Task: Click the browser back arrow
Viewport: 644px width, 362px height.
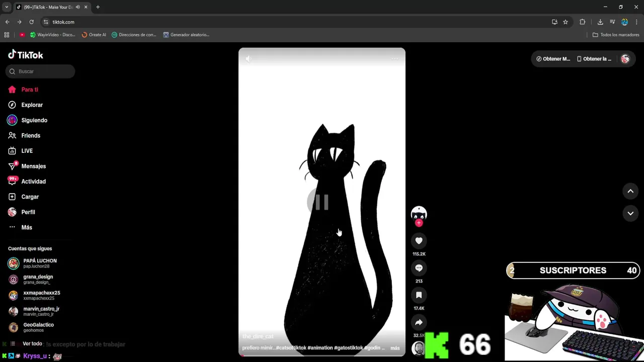Action: coord(7,22)
